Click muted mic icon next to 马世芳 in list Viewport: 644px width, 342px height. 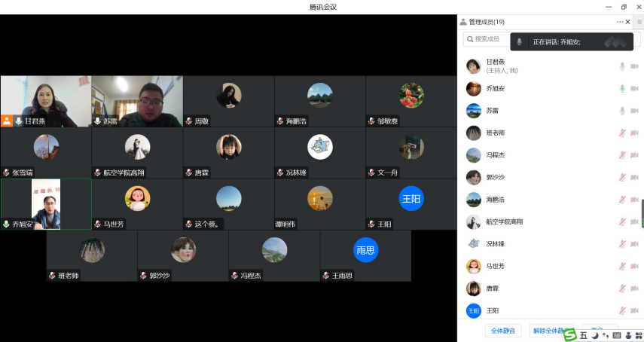[622, 266]
